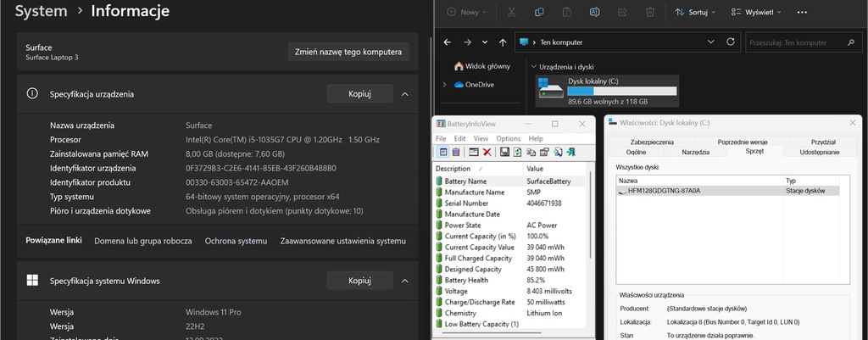Click the Paste clipboard icon in Explorer
This screenshot has width=868, height=340.
tap(567, 12)
